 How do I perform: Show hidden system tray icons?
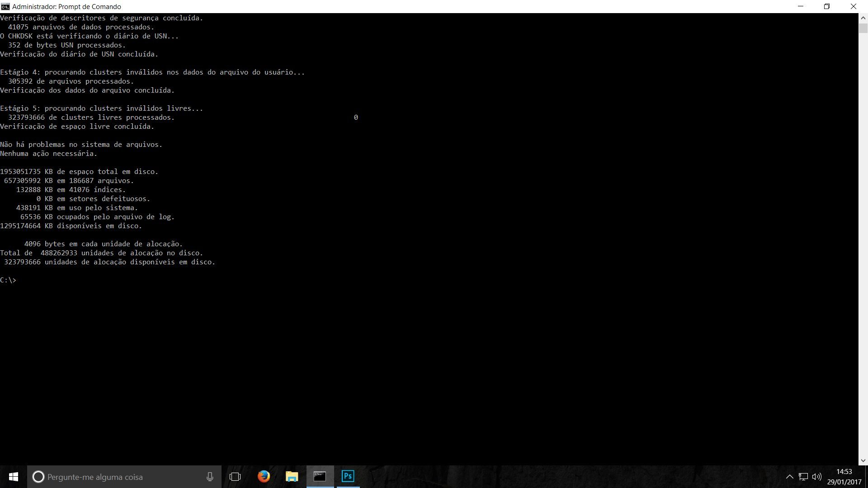[789, 477]
